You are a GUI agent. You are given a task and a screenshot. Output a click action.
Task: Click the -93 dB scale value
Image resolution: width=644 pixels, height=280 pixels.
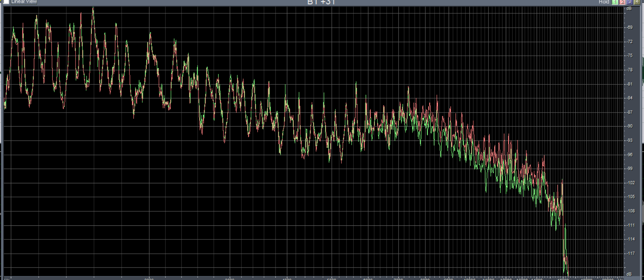[x=630, y=141]
